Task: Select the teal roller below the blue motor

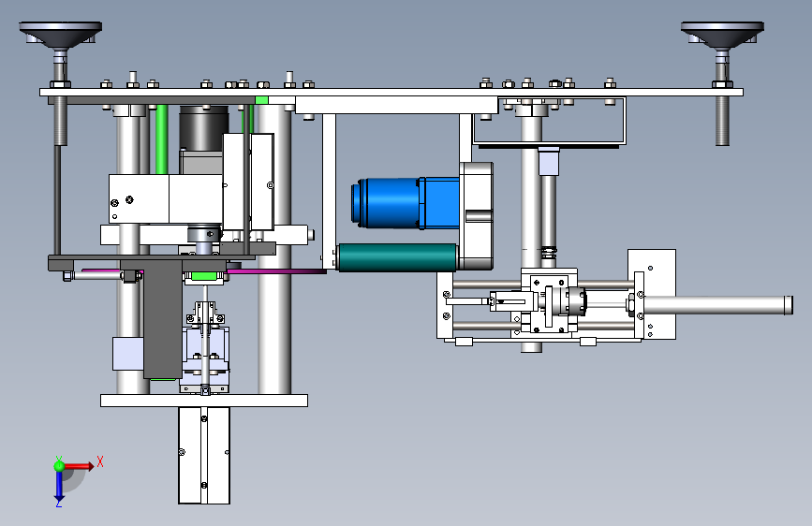Action: [x=397, y=257]
